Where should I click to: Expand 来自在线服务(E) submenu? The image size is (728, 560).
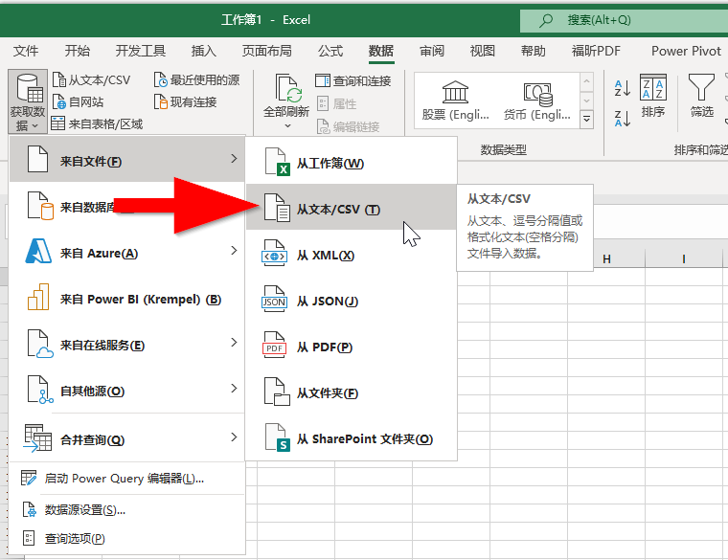[x=126, y=345]
